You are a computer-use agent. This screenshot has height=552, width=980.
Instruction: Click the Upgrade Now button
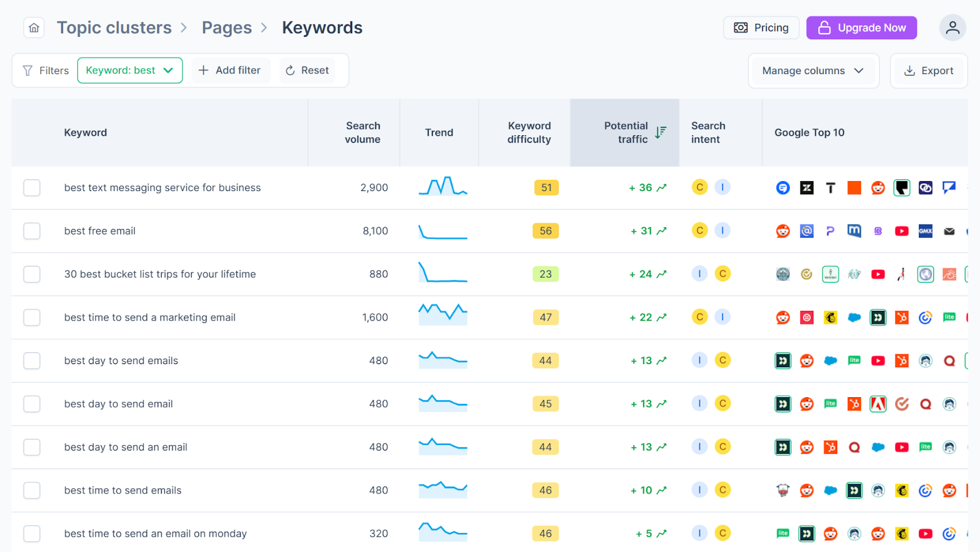click(x=861, y=28)
